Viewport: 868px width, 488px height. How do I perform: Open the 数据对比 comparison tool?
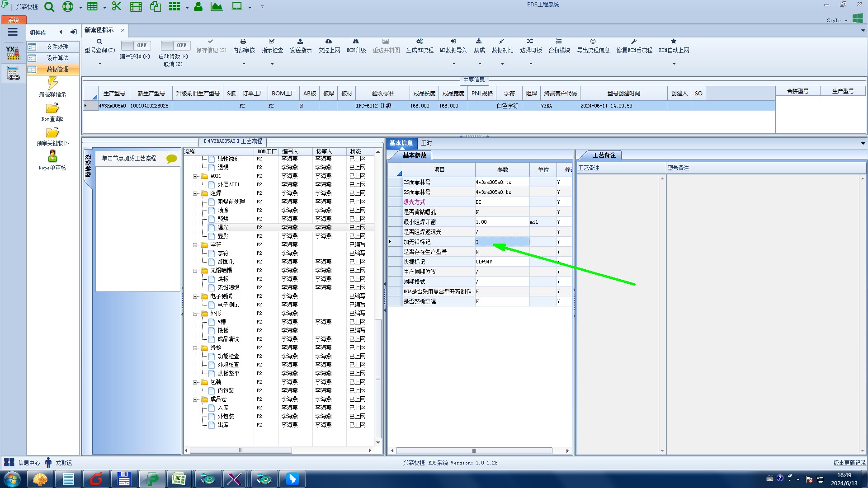pos(502,42)
